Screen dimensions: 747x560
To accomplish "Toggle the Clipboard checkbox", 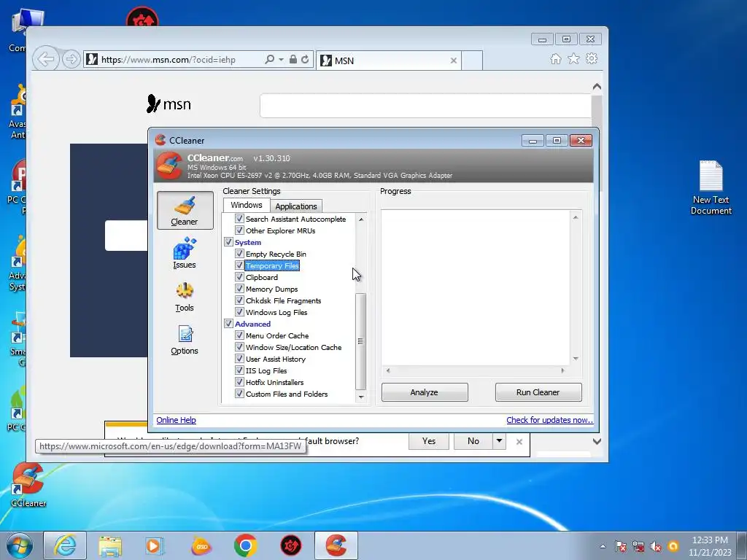I will pos(239,277).
